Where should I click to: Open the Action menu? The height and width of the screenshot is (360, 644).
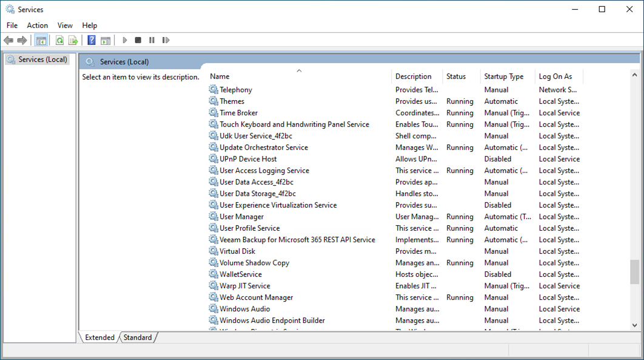click(38, 25)
